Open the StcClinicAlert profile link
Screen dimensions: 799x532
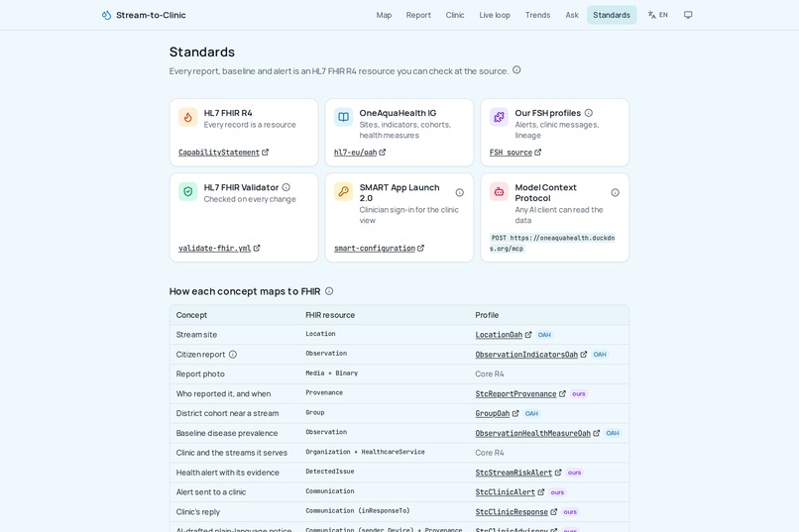[505, 492]
